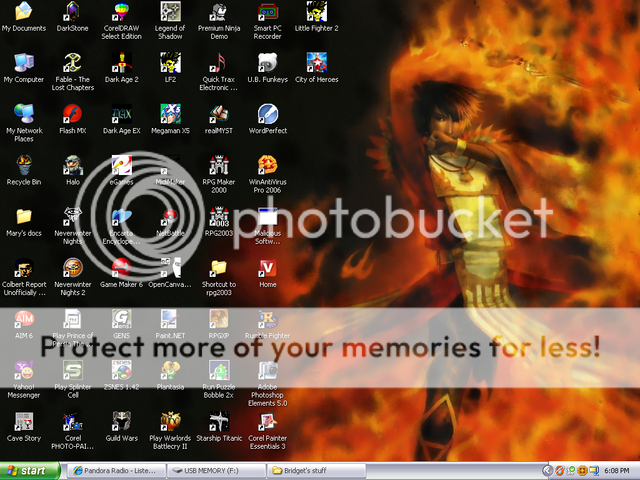Click the Smart PC Recorder icon
This screenshot has height=480, width=640.
[x=267, y=13]
